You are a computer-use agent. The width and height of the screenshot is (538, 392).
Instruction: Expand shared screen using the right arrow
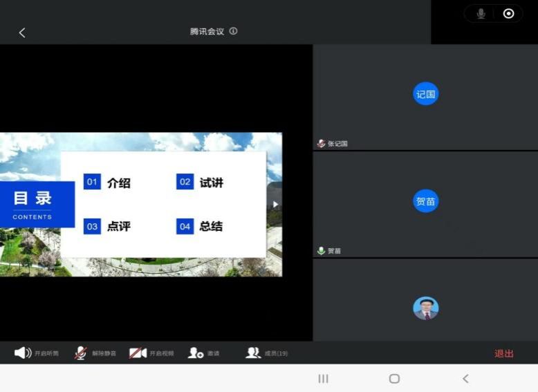275,204
